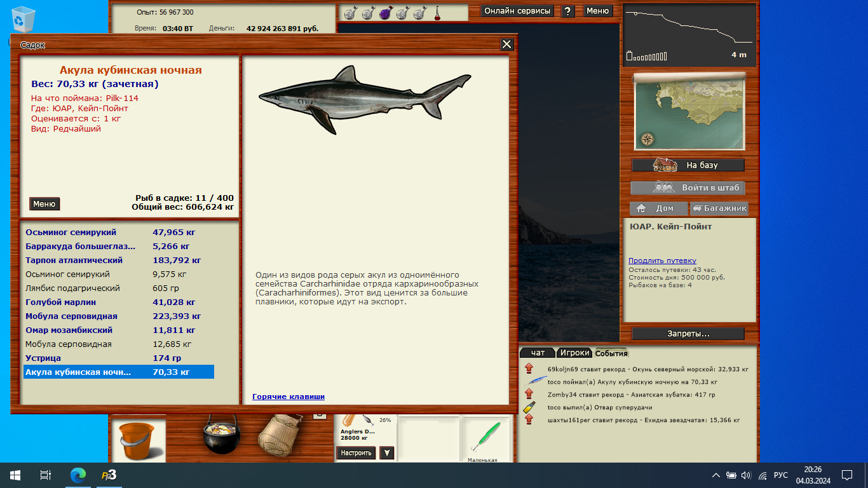Click the yellow potion icon beside Отвар суперудачи
Image resolution: width=868 pixels, height=488 pixels.
529,407
